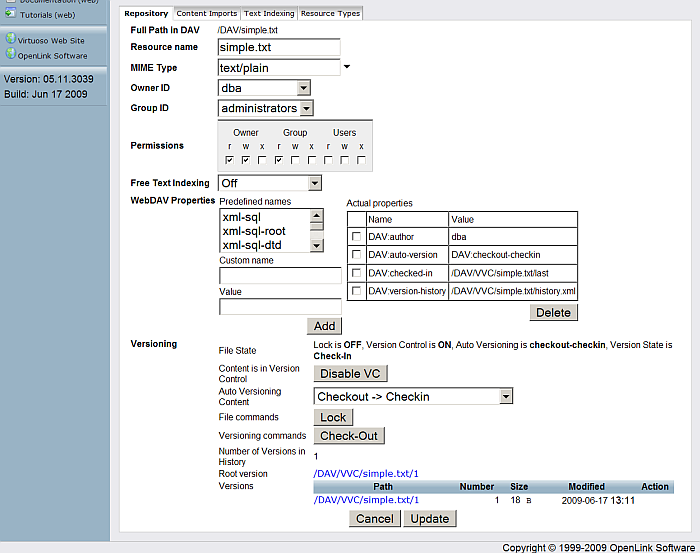Image resolution: width=700 pixels, height=553 pixels.
Task: Check the DAV:author property checkbox
Action: pyautogui.click(x=356, y=237)
